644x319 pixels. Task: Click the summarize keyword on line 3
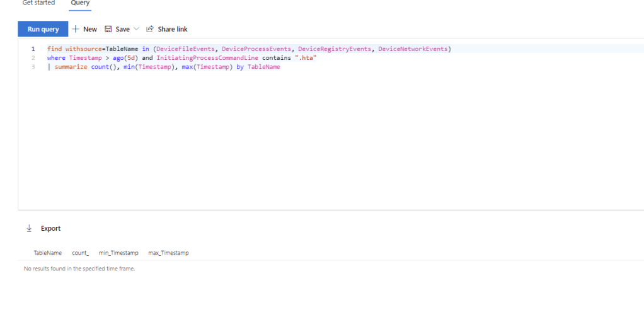point(71,67)
